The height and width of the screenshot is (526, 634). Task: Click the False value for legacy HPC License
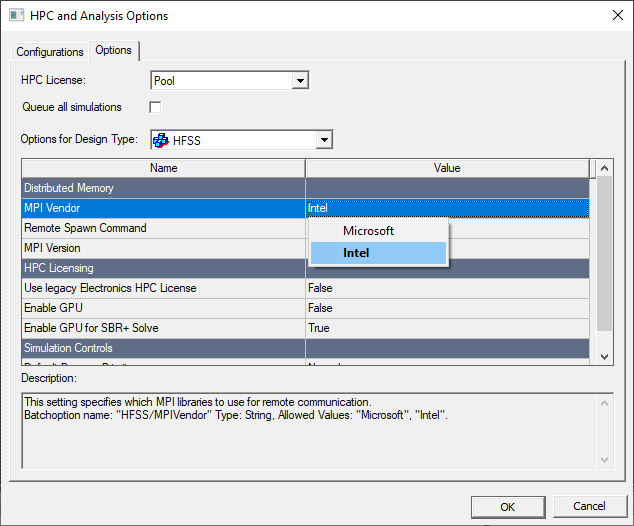tap(447, 288)
